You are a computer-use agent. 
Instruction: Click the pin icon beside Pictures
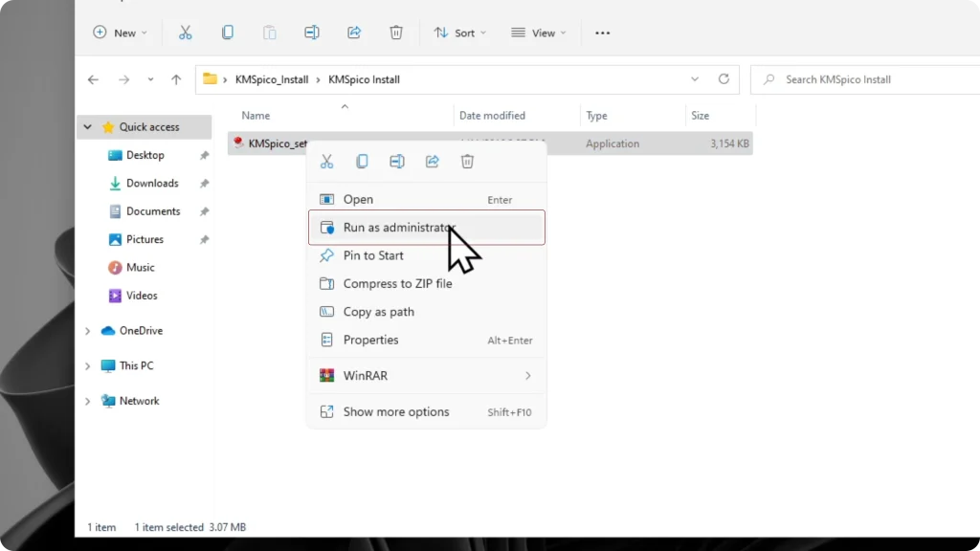[205, 240]
